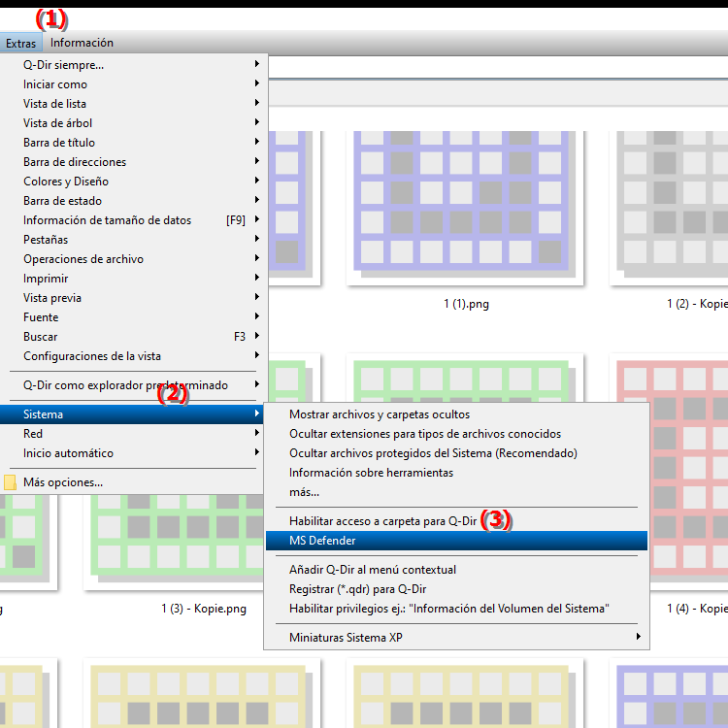728x728 pixels.
Task: Open the Imprimir submenu
Action: point(134,279)
